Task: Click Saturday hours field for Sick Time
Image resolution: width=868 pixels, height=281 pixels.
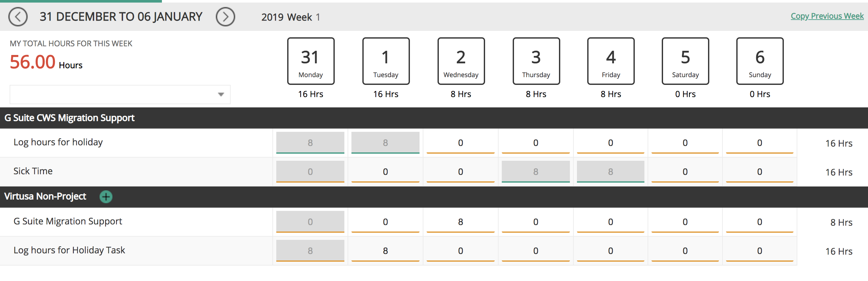Action: coord(685,172)
